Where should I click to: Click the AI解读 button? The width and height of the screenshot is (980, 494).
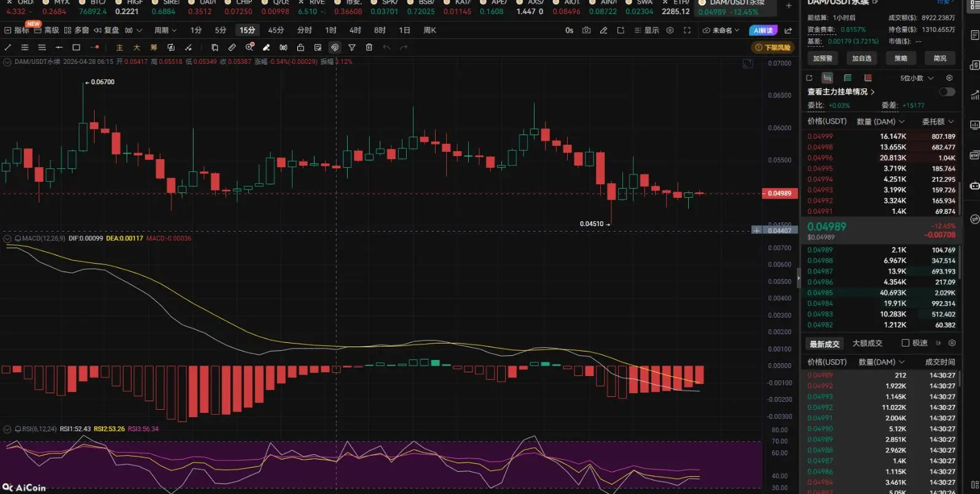pos(763,30)
